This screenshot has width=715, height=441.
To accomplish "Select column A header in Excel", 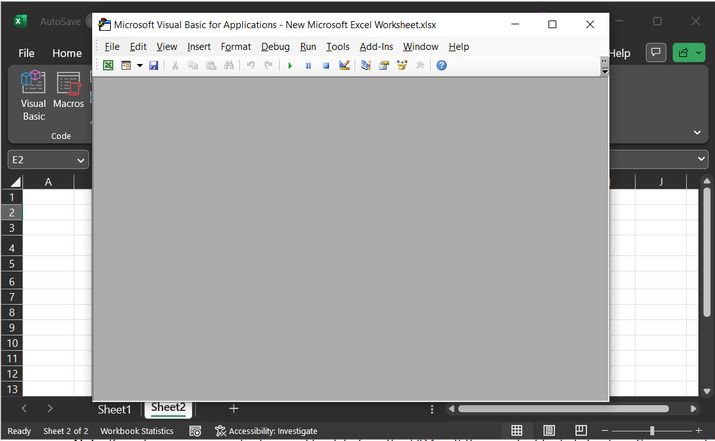I will [x=48, y=182].
